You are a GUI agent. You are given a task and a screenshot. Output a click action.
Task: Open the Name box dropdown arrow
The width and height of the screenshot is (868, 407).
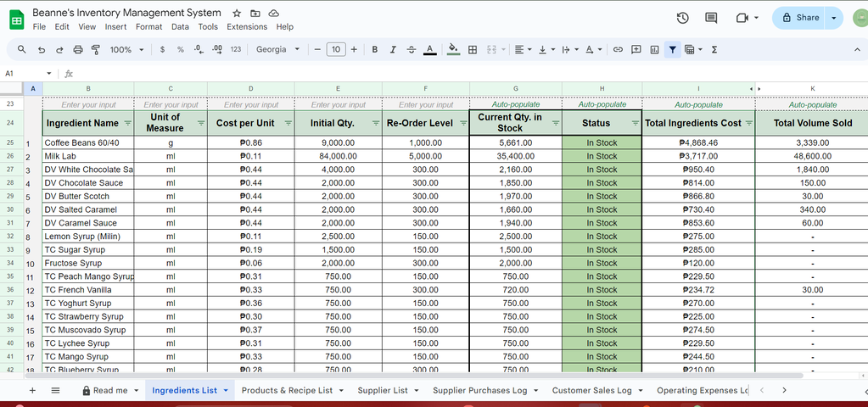pyautogui.click(x=48, y=74)
